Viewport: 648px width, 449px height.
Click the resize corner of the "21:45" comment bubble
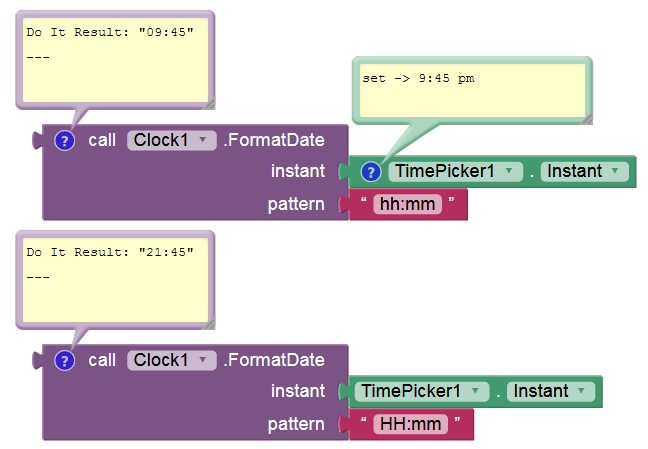[206, 321]
